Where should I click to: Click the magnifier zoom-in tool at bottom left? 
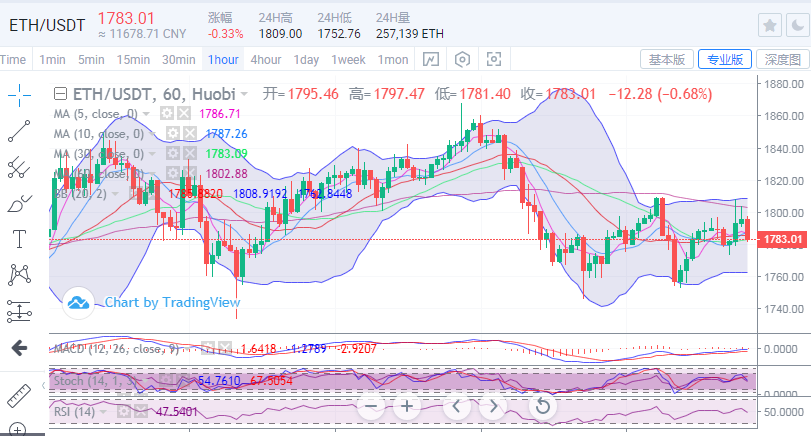(18, 429)
